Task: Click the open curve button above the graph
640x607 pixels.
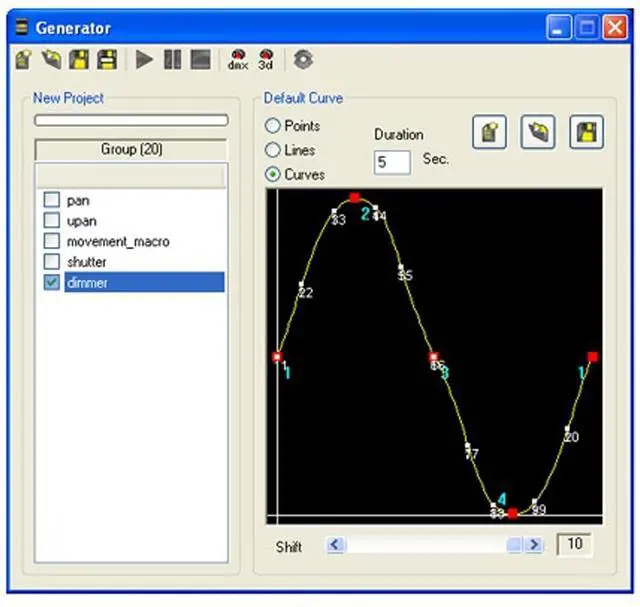Action: point(538,132)
